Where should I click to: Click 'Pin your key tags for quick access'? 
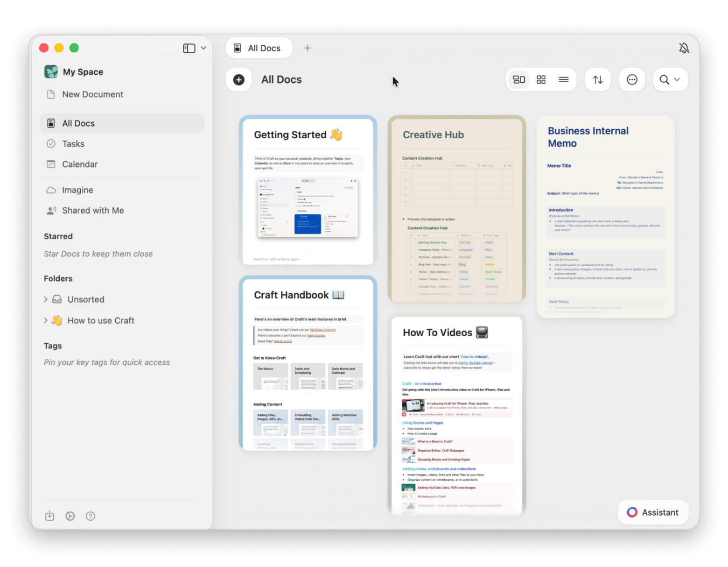(x=107, y=362)
